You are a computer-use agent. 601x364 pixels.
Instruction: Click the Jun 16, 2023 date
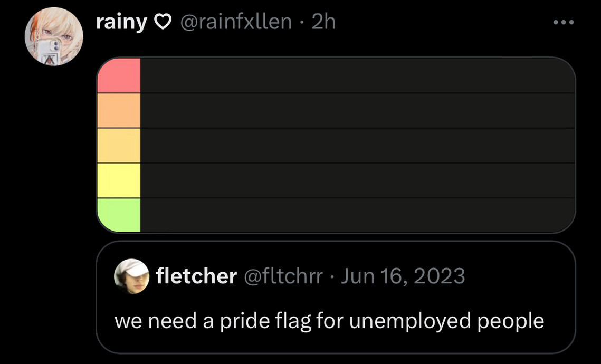tap(403, 276)
